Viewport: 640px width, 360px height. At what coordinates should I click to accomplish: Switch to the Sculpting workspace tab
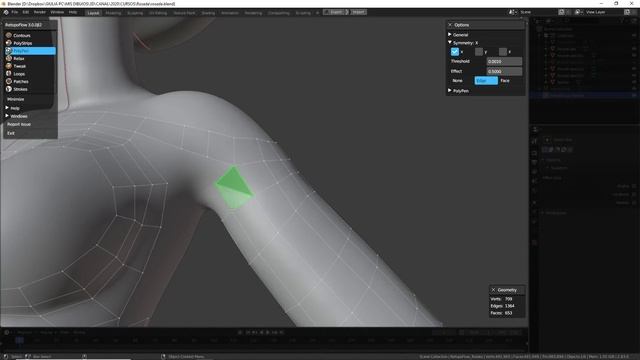135,13
